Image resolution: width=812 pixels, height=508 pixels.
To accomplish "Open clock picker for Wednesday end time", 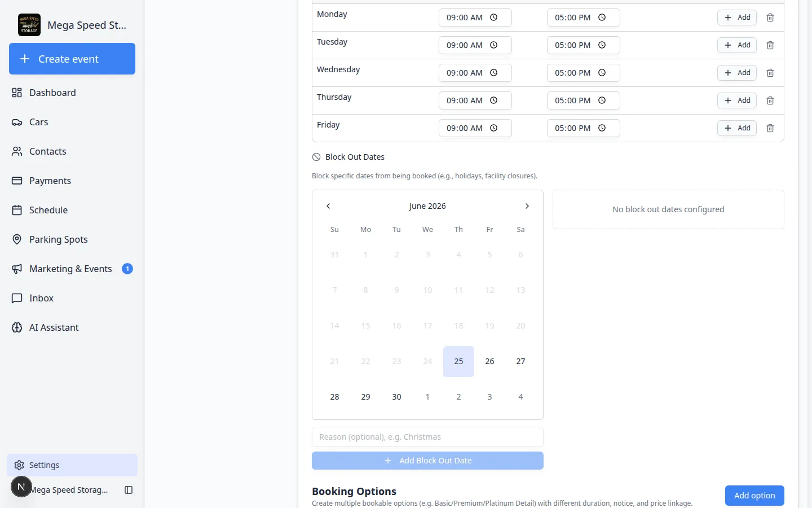I will [x=602, y=73].
